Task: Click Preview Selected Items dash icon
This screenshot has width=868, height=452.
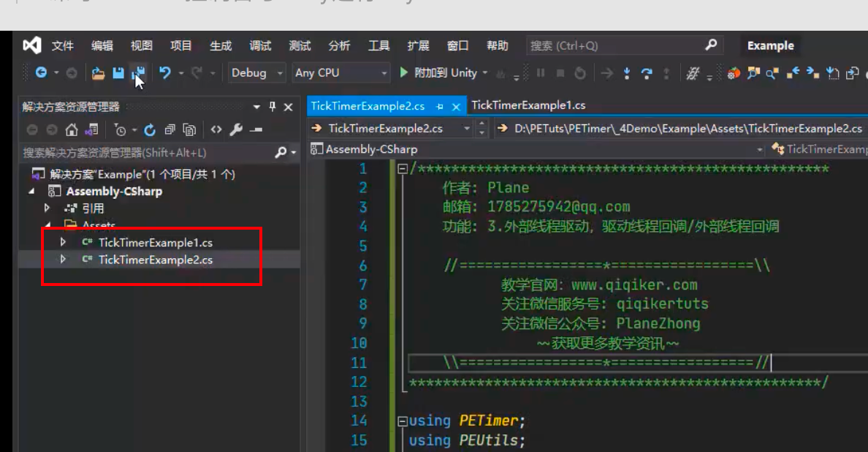Action: pyautogui.click(x=256, y=130)
